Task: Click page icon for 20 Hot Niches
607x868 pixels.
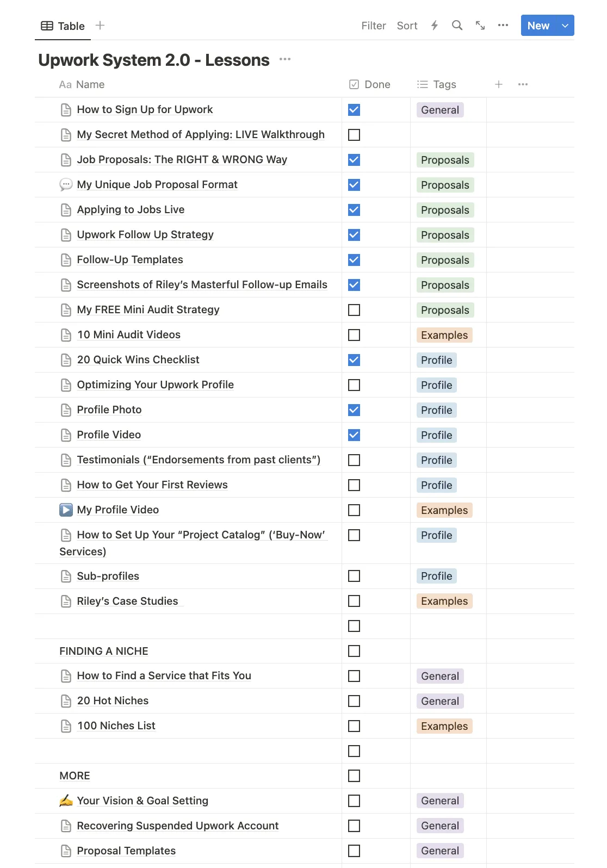Action: tap(66, 701)
